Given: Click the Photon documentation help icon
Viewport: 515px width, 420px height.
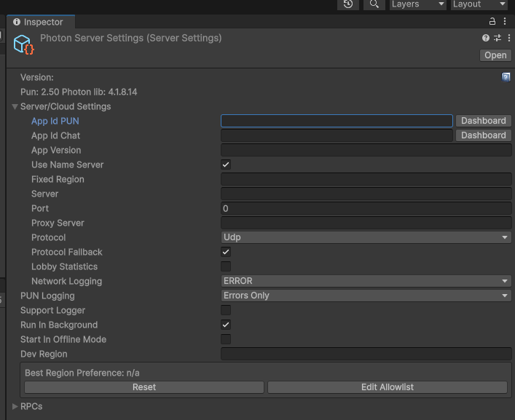Looking at the screenshot, I should tap(506, 77).
